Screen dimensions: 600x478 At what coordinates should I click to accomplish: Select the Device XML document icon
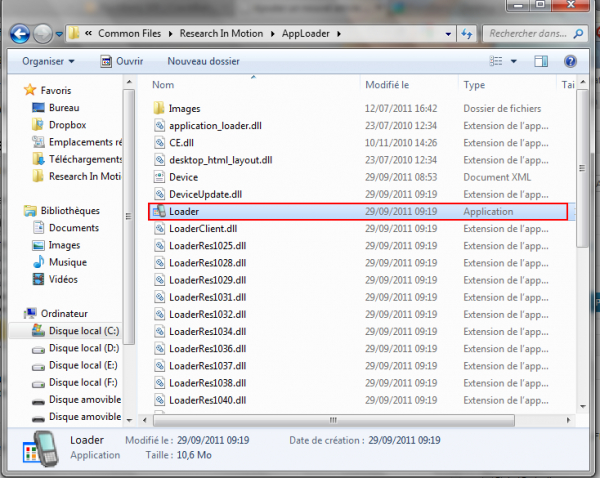click(159, 177)
